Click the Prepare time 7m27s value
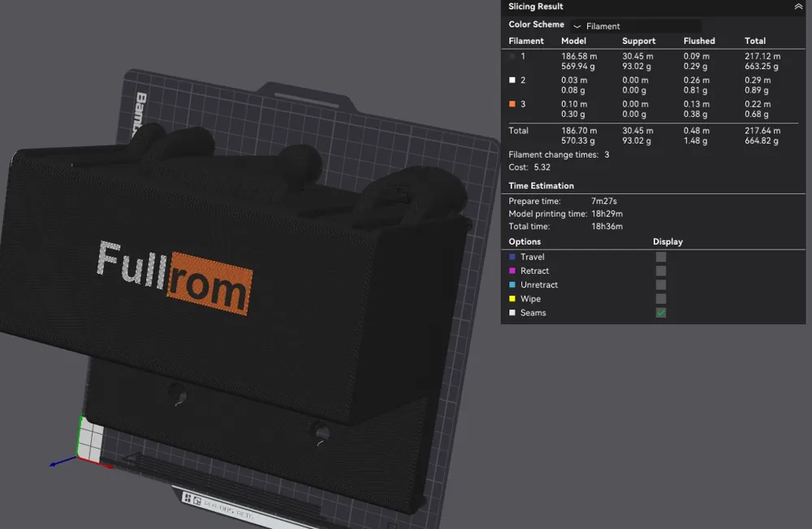The width and height of the screenshot is (812, 529). [x=604, y=201]
